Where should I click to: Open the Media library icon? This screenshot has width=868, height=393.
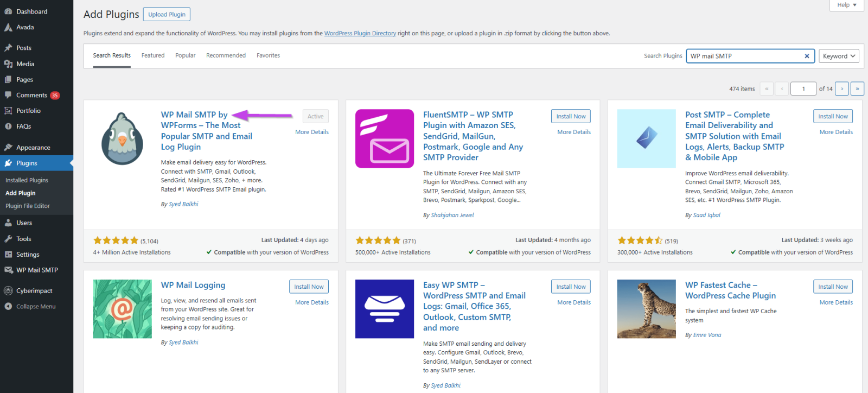(x=8, y=64)
